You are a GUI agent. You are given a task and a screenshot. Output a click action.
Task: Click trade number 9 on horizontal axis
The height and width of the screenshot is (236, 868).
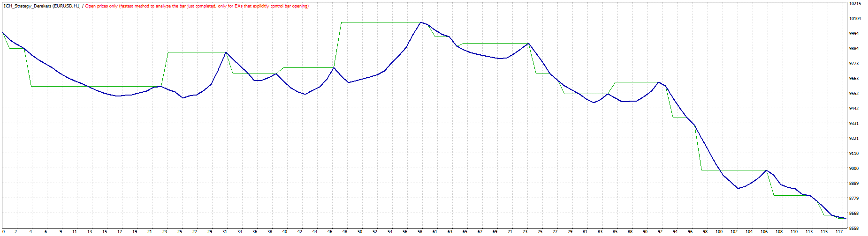click(x=61, y=232)
